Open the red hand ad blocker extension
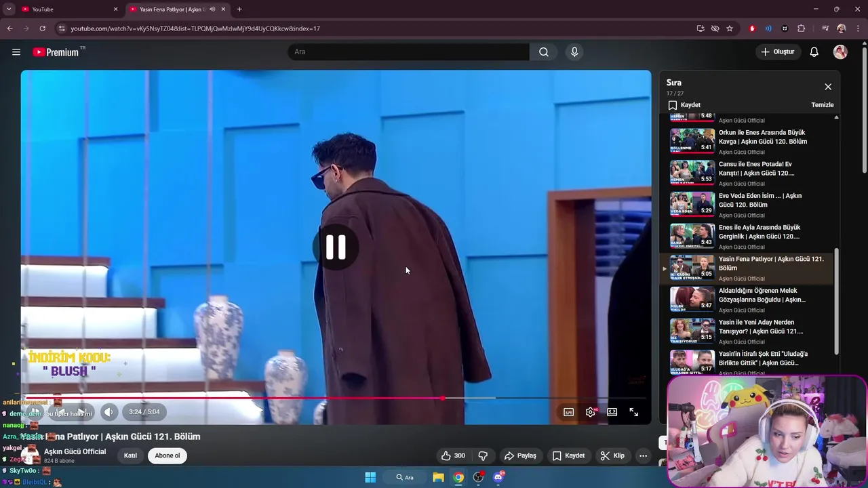The height and width of the screenshot is (488, 868). (752, 28)
